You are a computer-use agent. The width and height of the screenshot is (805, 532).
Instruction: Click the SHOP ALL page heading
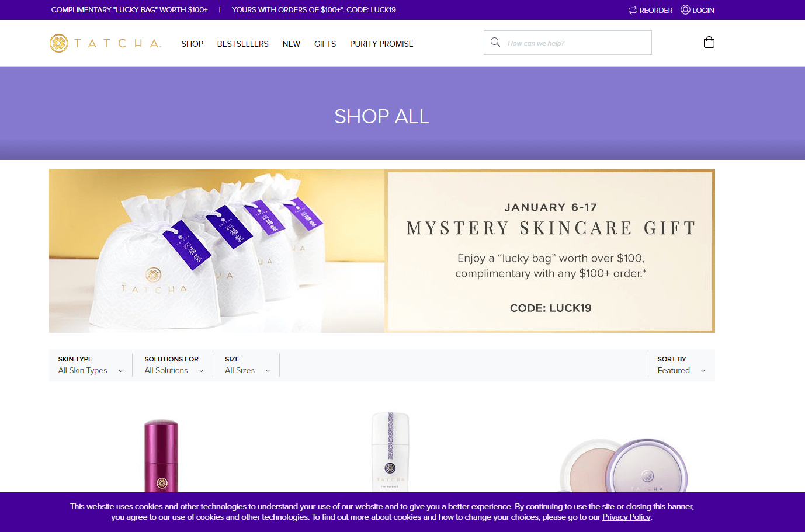pos(381,116)
